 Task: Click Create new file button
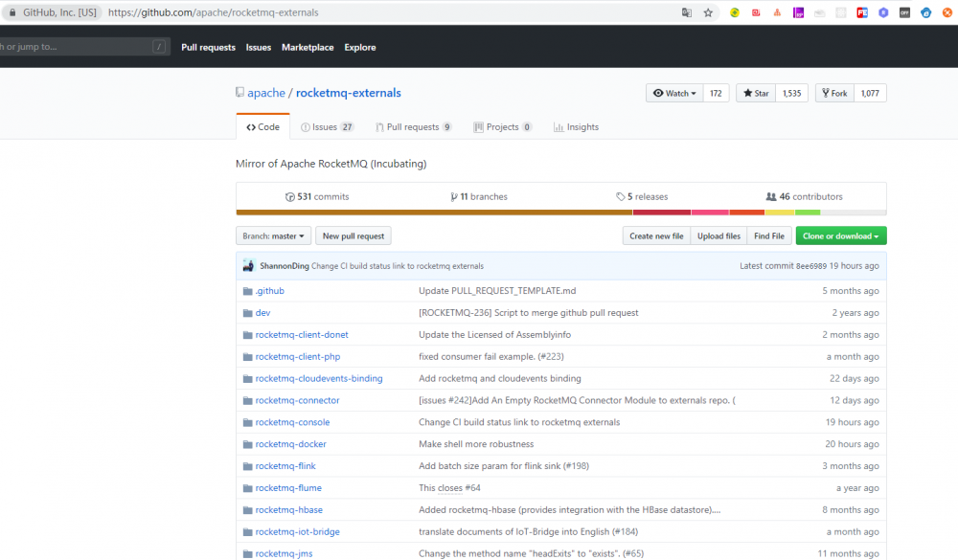(656, 235)
